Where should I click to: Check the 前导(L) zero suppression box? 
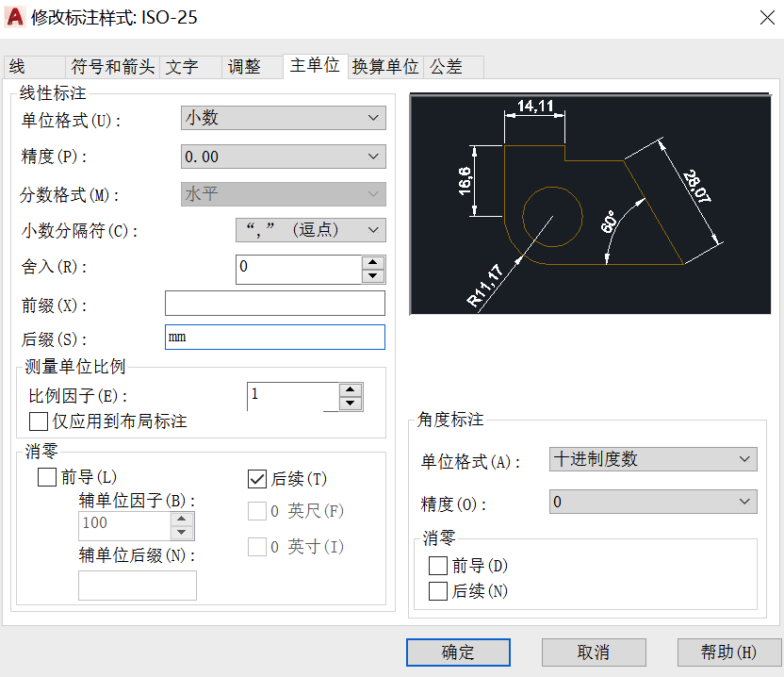pos(47,477)
